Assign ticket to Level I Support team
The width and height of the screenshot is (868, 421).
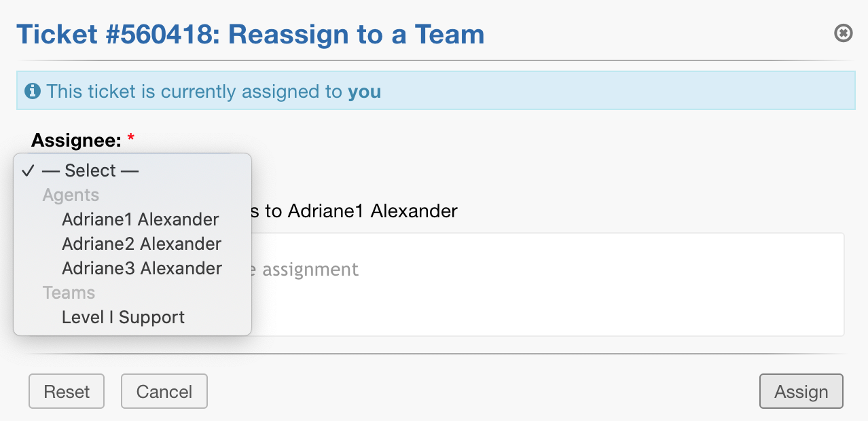tap(123, 316)
